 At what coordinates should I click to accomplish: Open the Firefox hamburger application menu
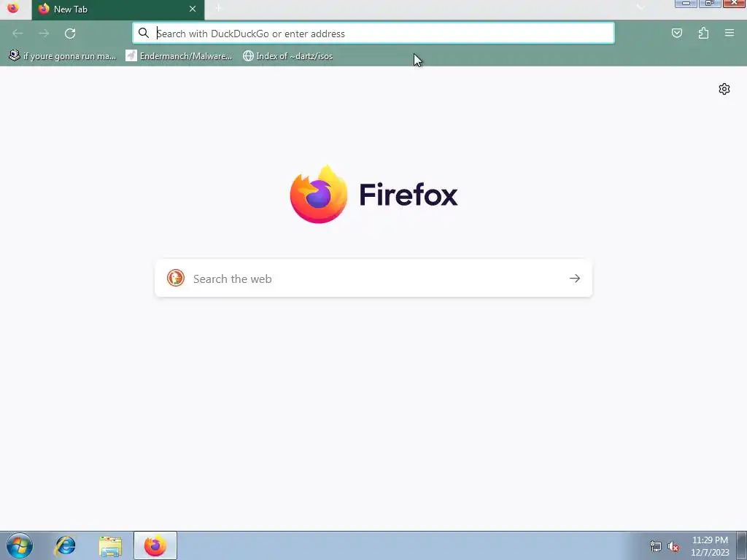(729, 33)
